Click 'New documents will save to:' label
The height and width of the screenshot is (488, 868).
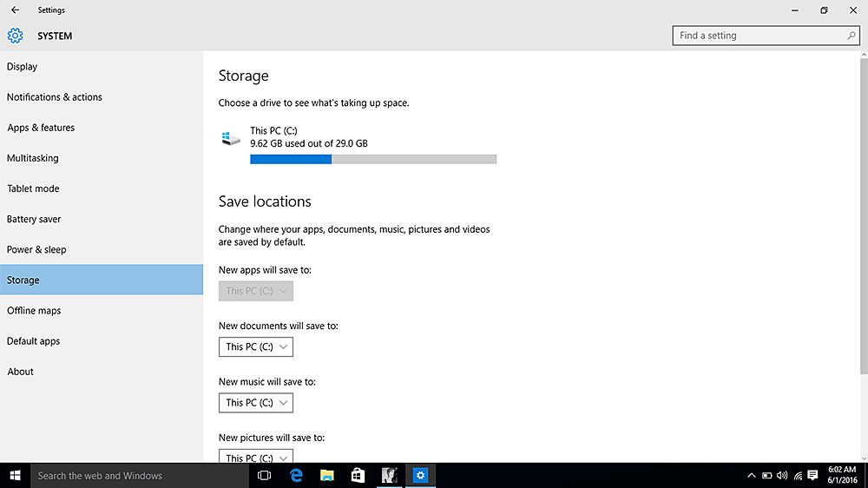(279, 326)
